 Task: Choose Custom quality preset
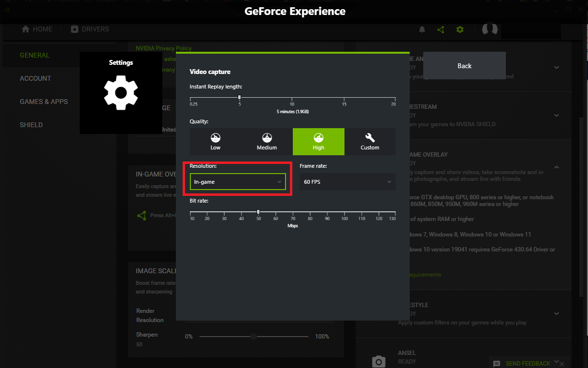click(x=370, y=142)
